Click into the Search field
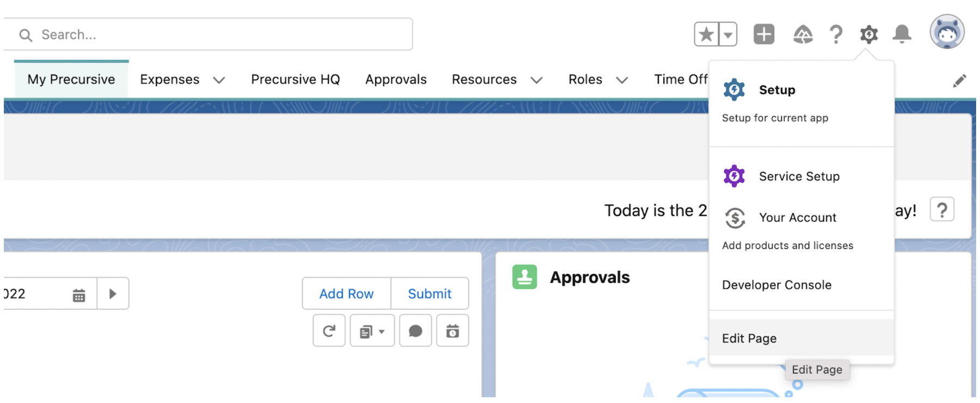Image resolution: width=980 pixels, height=403 pixels. (x=208, y=34)
